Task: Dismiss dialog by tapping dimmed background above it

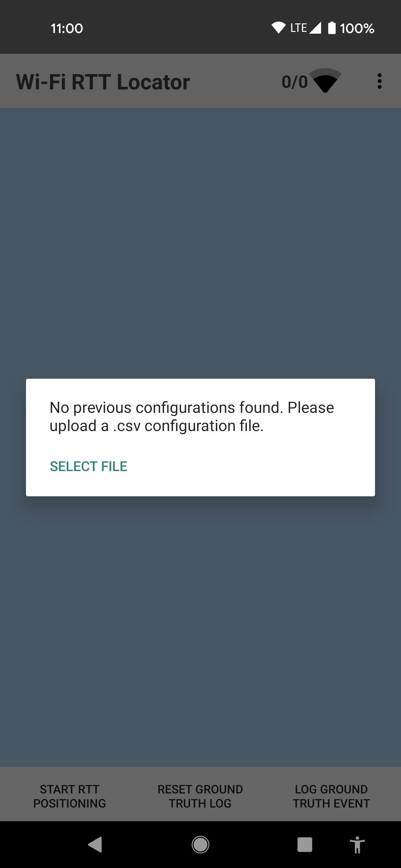Action: 200,241
